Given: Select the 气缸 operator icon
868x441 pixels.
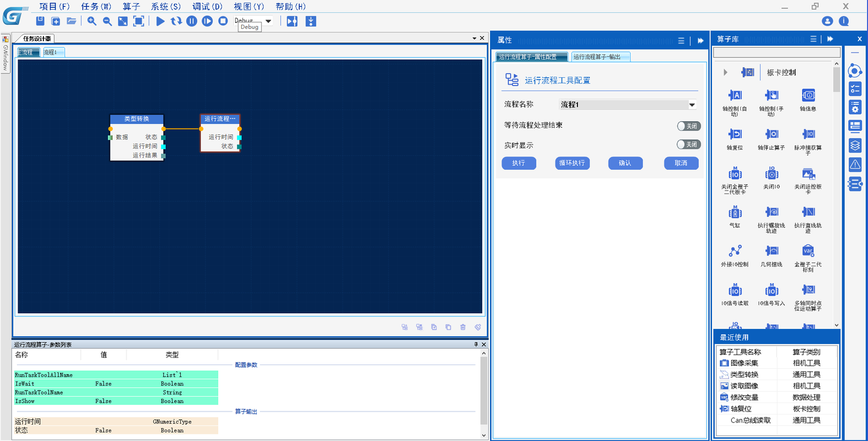Looking at the screenshot, I should [x=735, y=212].
